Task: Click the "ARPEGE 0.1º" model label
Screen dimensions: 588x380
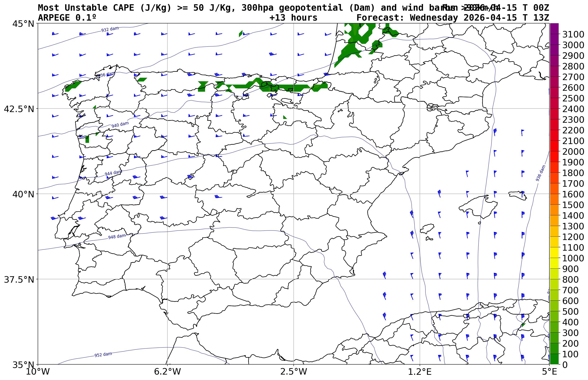Action: coord(67,18)
